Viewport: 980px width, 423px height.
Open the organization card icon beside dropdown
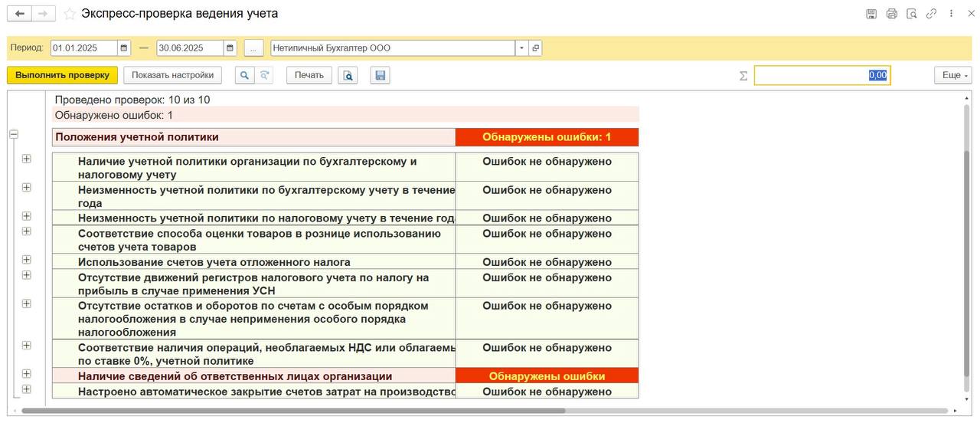[x=535, y=48]
